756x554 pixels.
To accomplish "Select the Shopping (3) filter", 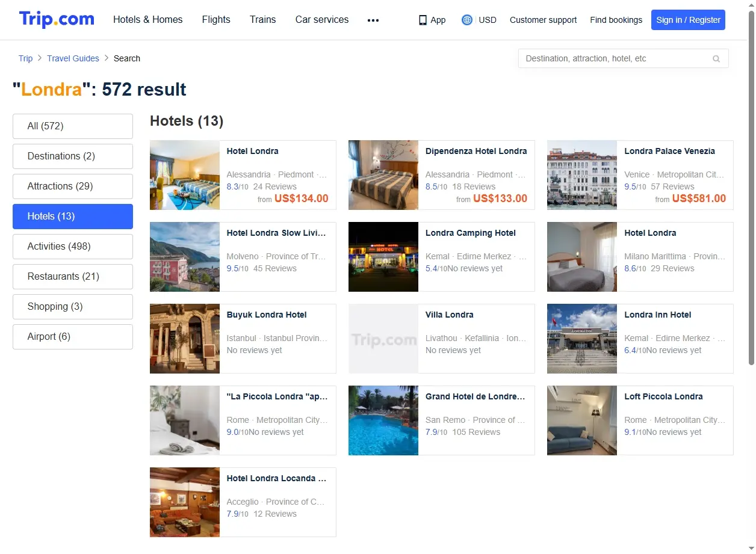I will coord(73,307).
